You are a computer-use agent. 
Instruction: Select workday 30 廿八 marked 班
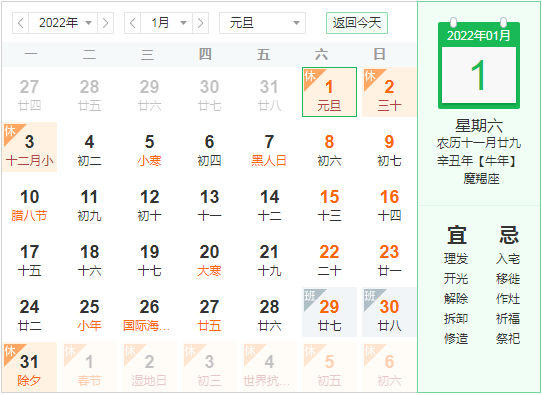pyautogui.click(x=389, y=312)
